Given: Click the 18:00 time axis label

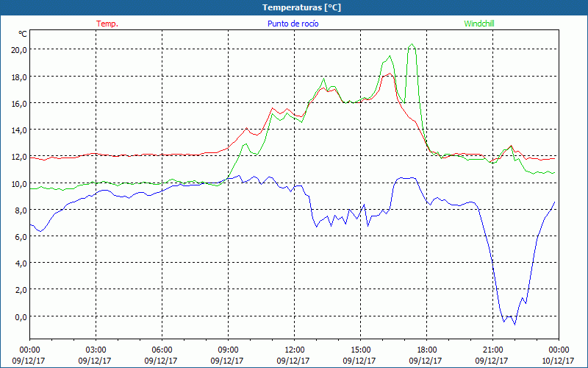Looking at the screenshot, I should 426,350.
